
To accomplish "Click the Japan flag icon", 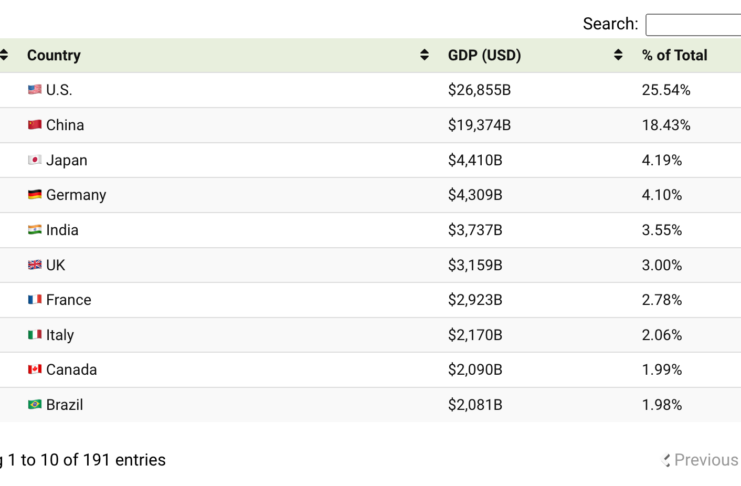I will (35, 160).
